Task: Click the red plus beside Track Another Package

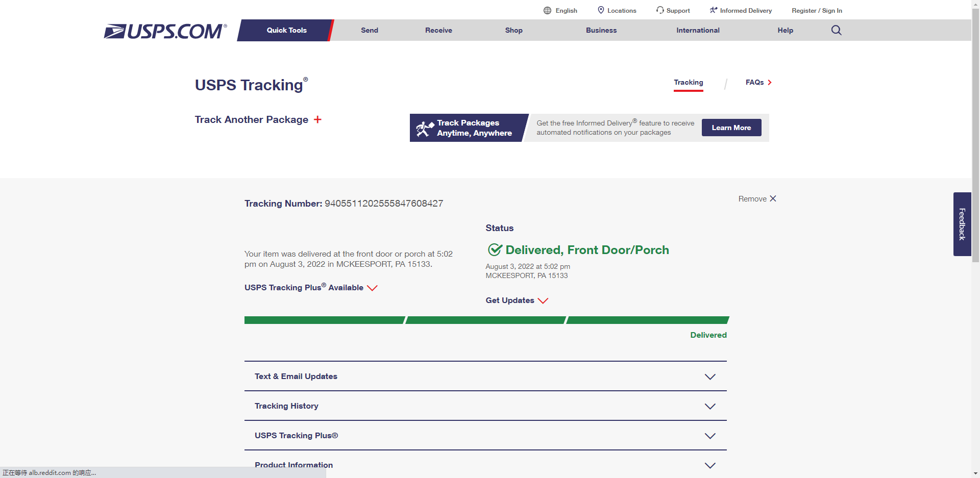Action: (317, 119)
